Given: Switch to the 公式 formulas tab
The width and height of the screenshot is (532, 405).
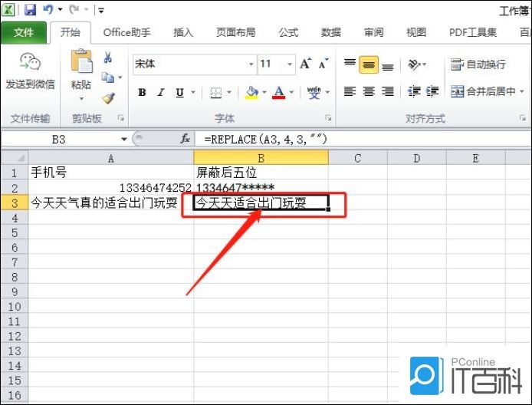Looking at the screenshot, I should point(288,32).
